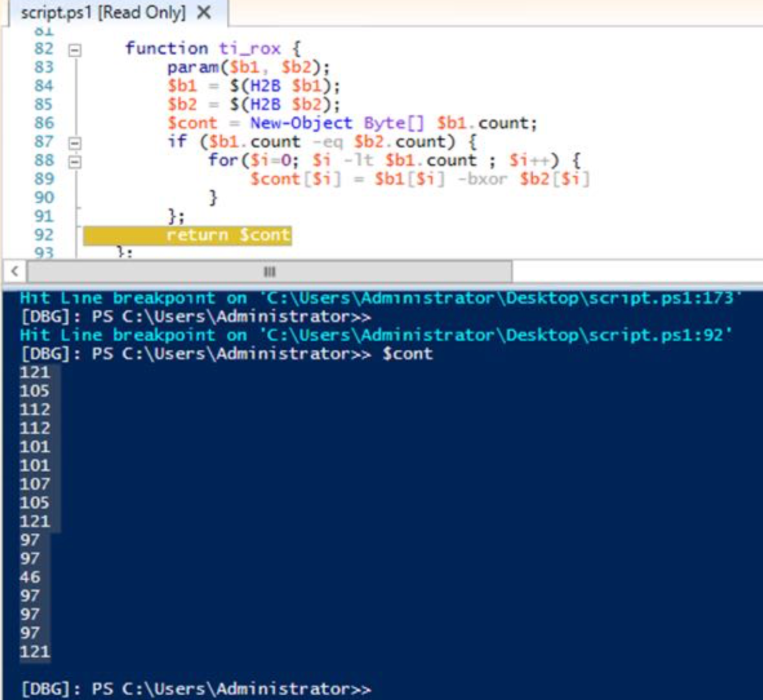763x700 pixels.
Task: Click the output value 107
Action: 35,484
